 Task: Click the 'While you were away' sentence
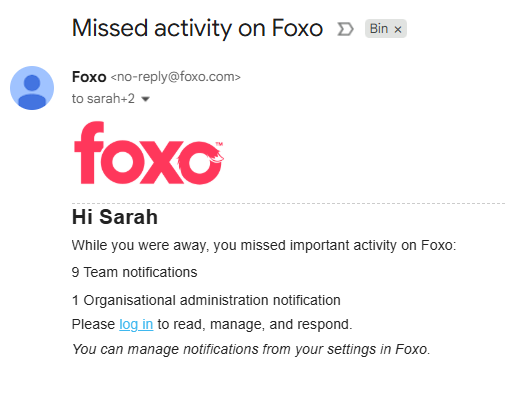(x=264, y=246)
